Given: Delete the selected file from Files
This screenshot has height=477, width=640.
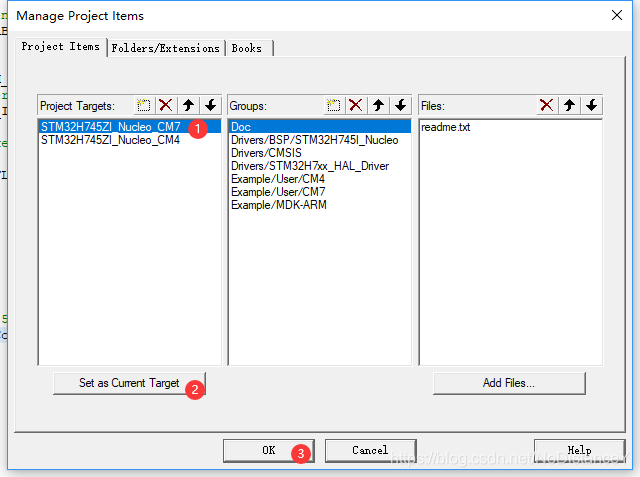Looking at the screenshot, I should click(547, 105).
